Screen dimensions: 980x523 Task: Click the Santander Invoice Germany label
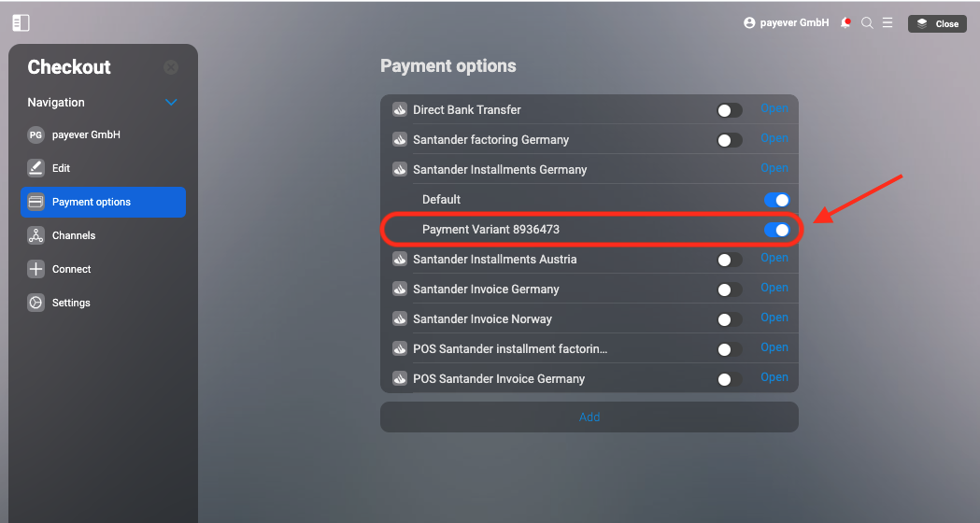[x=486, y=290]
